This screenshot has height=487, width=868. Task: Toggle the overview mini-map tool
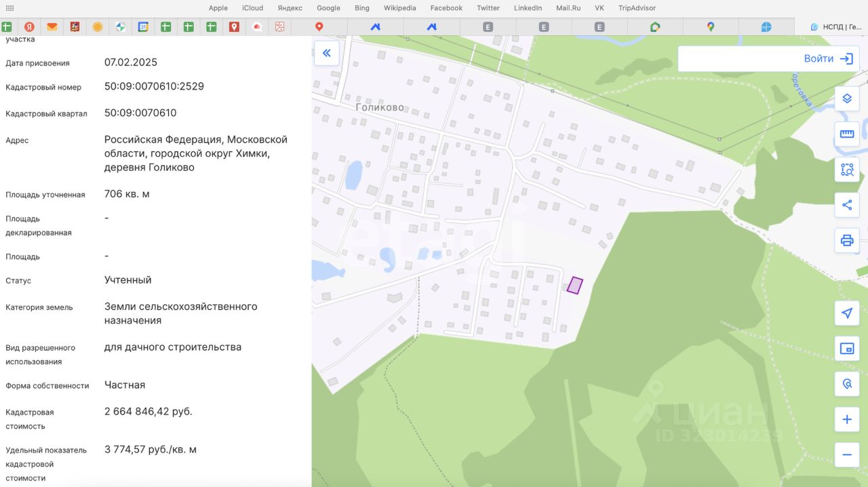tap(846, 349)
